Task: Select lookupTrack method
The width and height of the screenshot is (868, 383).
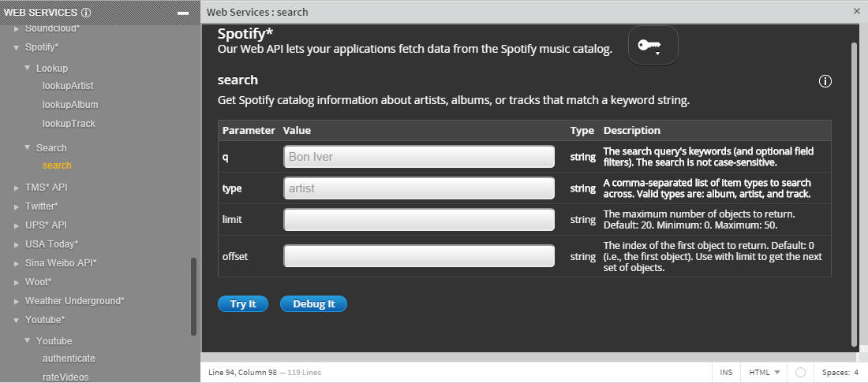Action: point(69,124)
